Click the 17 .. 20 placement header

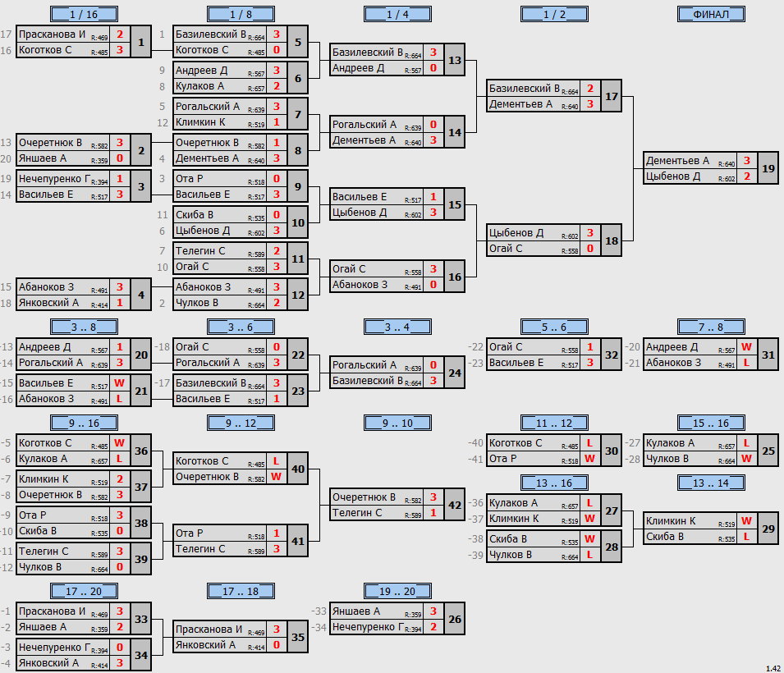click(84, 590)
